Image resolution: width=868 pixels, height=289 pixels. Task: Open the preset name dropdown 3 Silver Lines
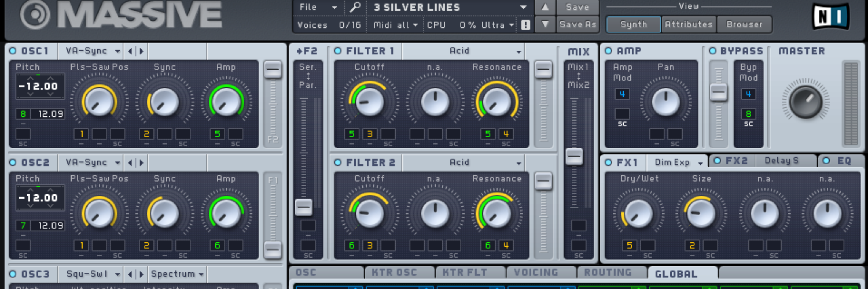pyautogui.click(x=450, y=8)
